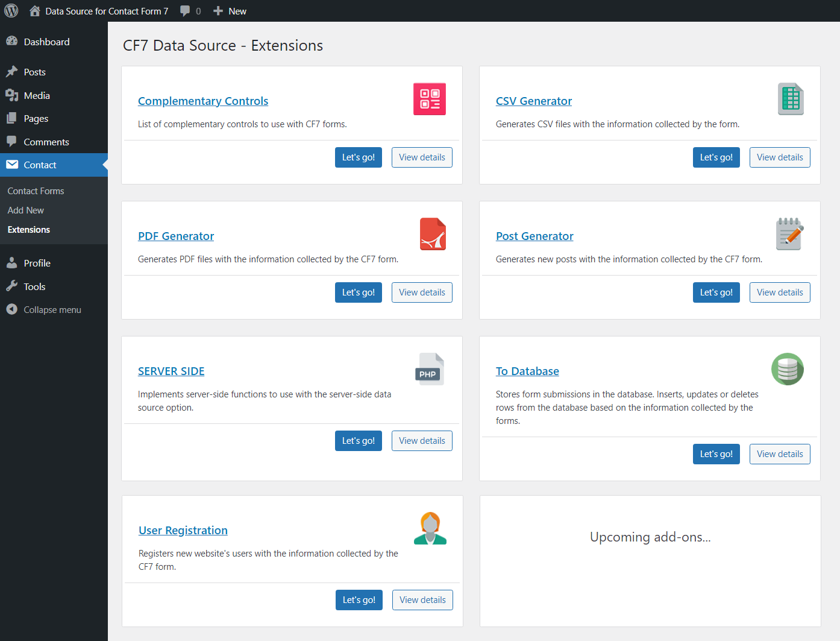Screen dimensions: 840x641
Task: Click the Comments speech bubble sidebar icon
Action: click(11, 142)
